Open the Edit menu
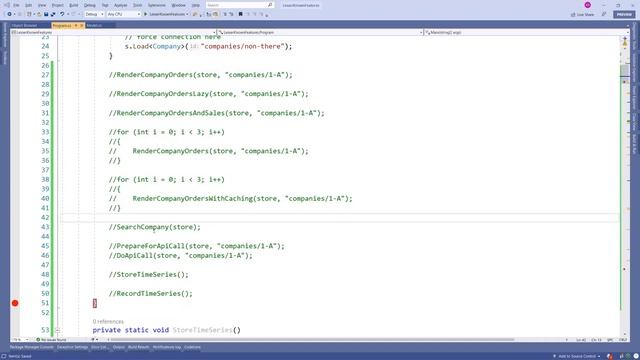This screenshot has width=640, height=360. coord(28,5)
